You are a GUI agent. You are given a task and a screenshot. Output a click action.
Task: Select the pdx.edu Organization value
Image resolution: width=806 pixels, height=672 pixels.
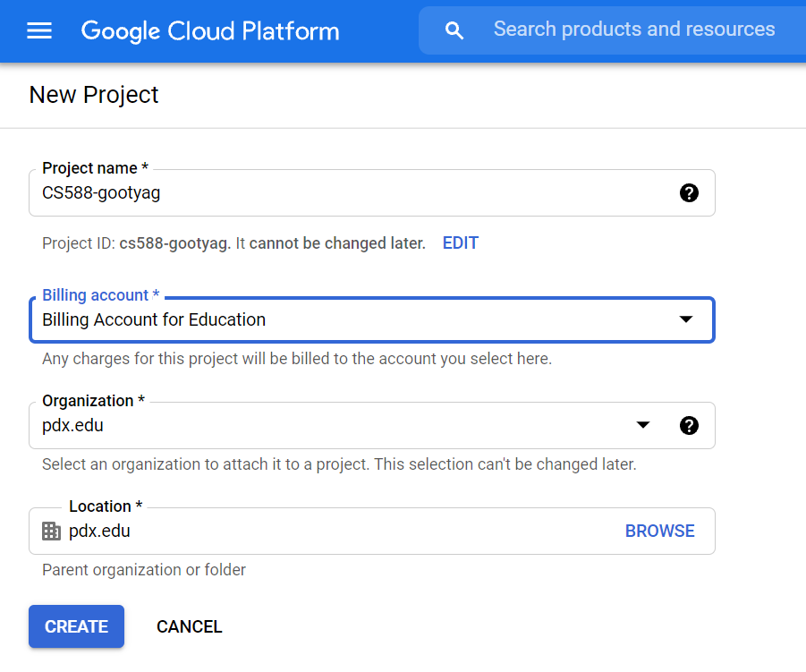coord(72,425)
